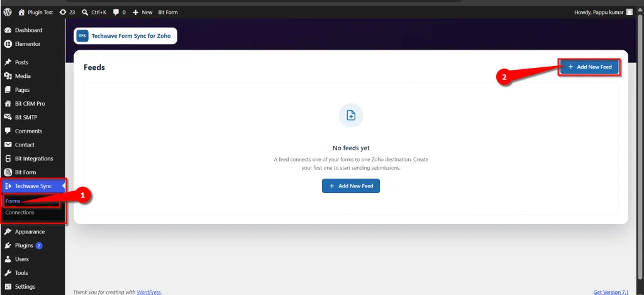
Task: Click the Techwave Sync menu icon
Action: pyautogui.click(x=8, y=186)
